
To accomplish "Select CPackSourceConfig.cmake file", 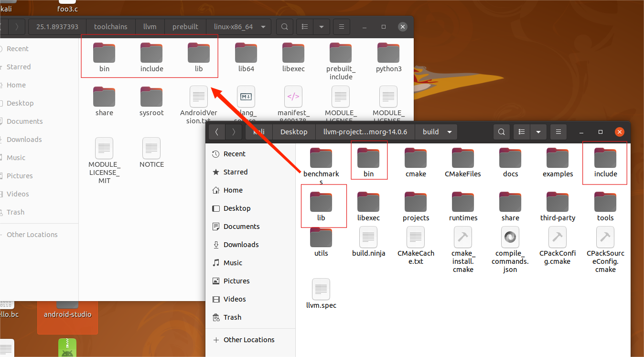I will coord(605,250).
